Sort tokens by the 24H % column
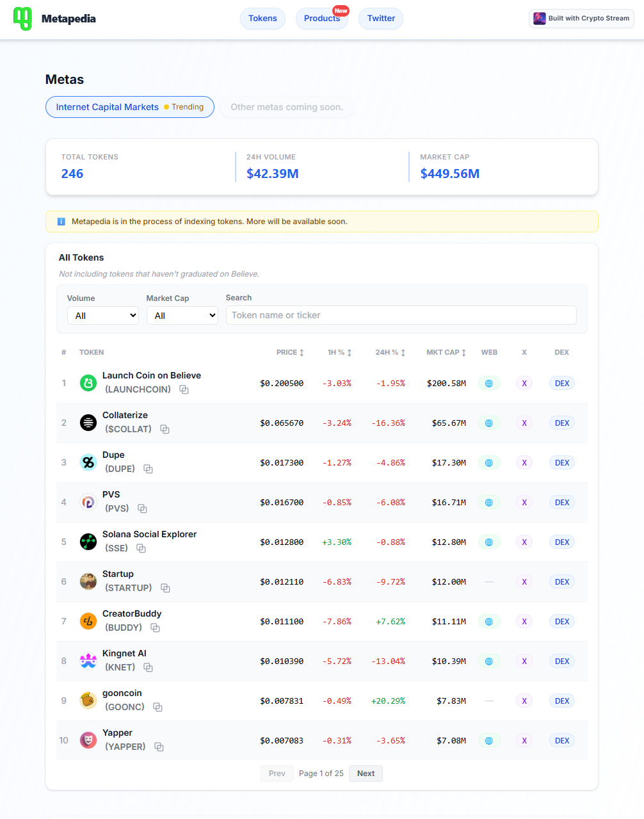This screenshot has height=819, width=644. (390, 352)
